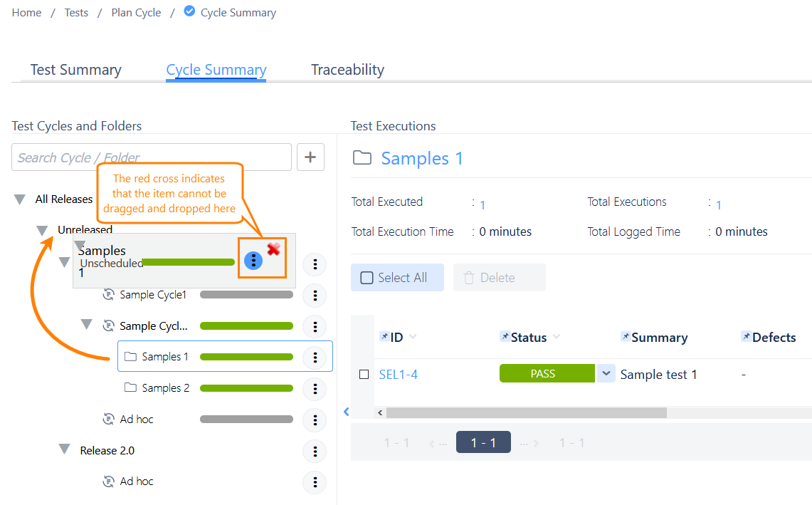Viewport: 812px width, 505px height.
Task: Open three-dot menu for Sample Cycle1
Action: click(315, 295)
